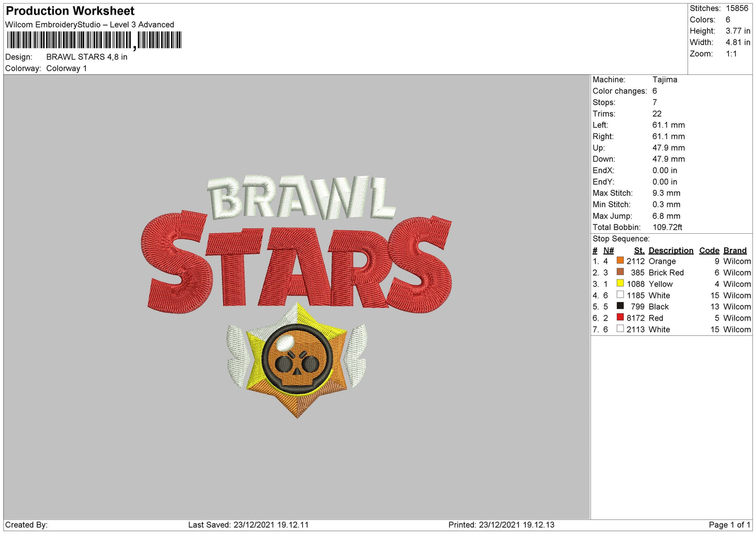
Task: Click the Max Jump value '6.8 mm'
Action: tap(666, 216)
